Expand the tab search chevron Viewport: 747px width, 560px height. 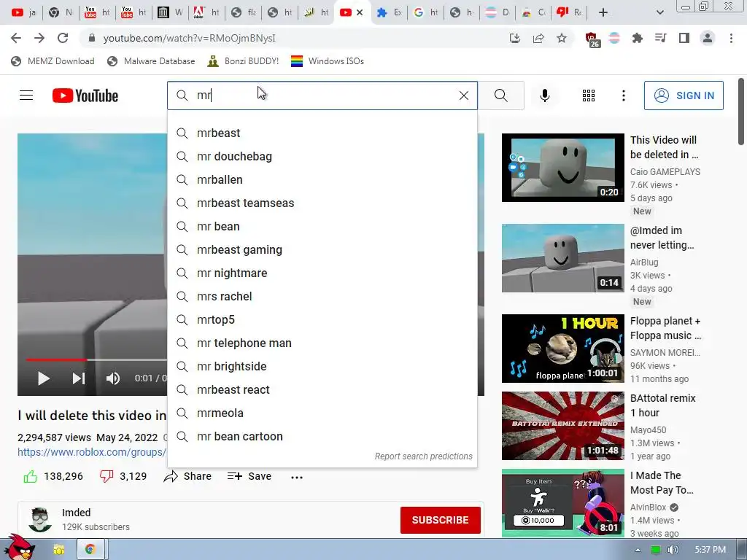(659, 12)
